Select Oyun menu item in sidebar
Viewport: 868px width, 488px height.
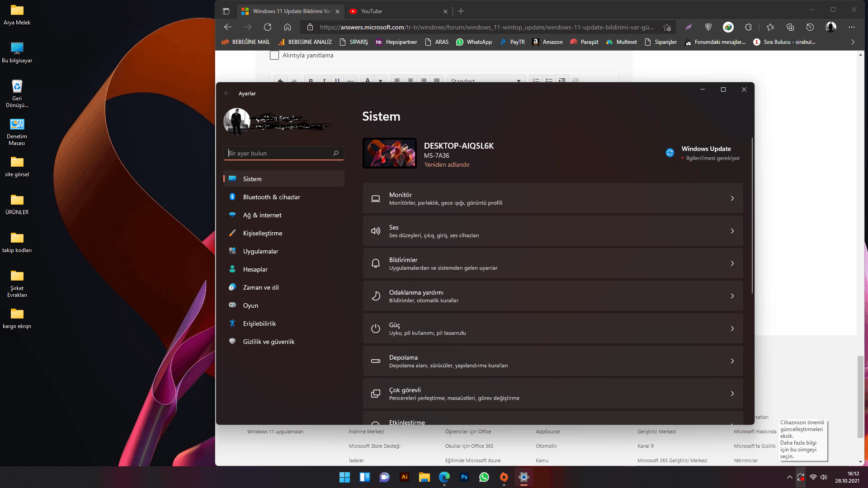pos(250,305)
